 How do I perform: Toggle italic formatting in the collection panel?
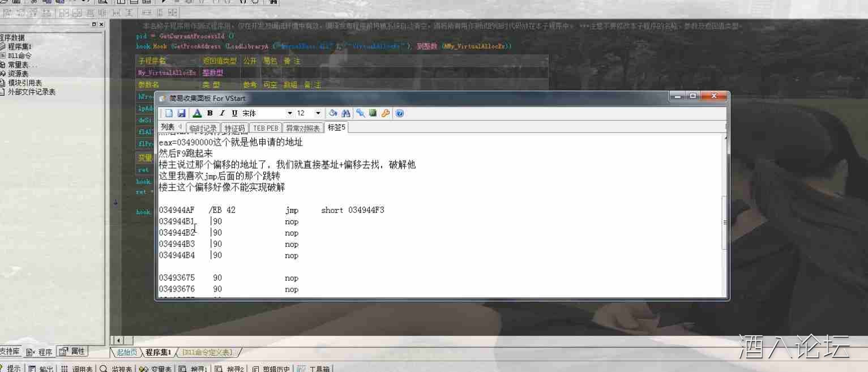coord(221,113)
